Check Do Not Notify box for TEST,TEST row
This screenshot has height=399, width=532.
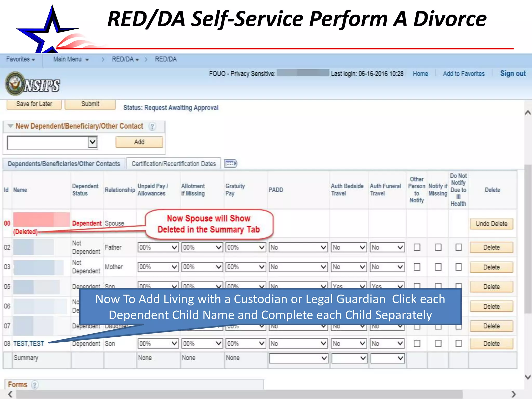coord(458,344)
